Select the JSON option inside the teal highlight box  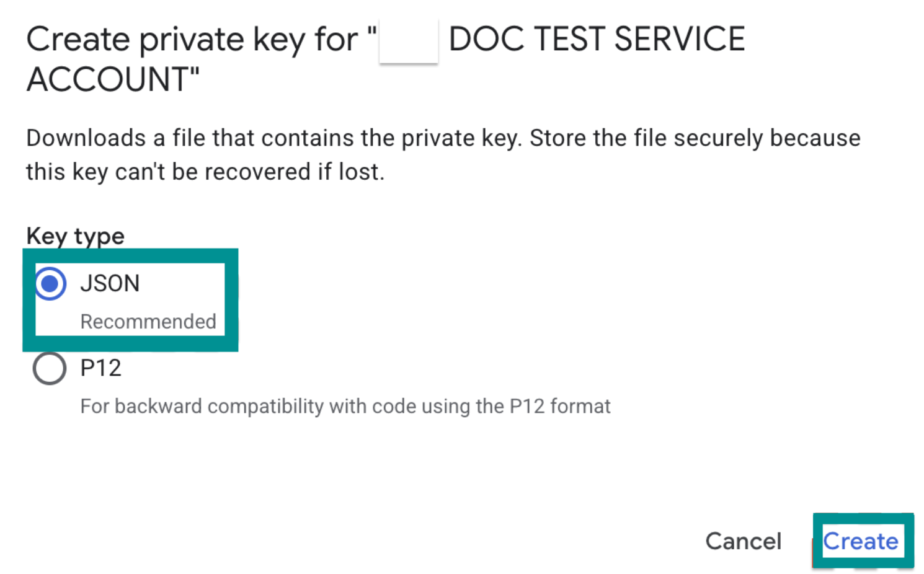[110, 283]
